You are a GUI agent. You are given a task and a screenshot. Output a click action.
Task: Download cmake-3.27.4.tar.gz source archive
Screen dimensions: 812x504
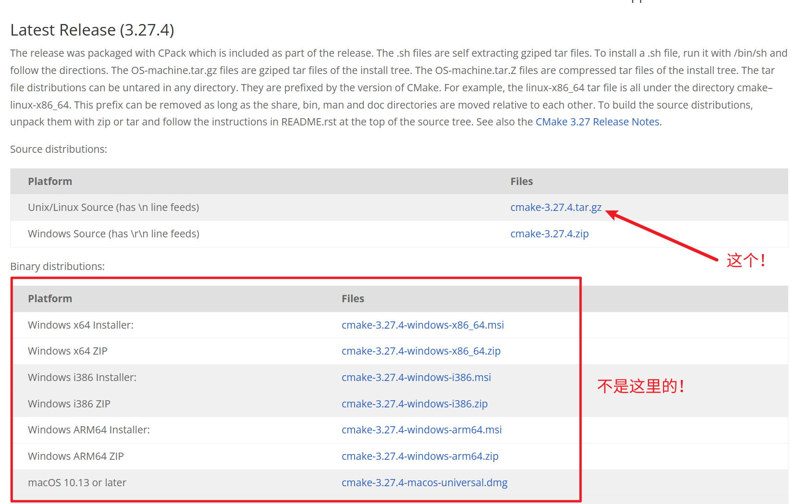pyautogui.click(x=556, y=208)
